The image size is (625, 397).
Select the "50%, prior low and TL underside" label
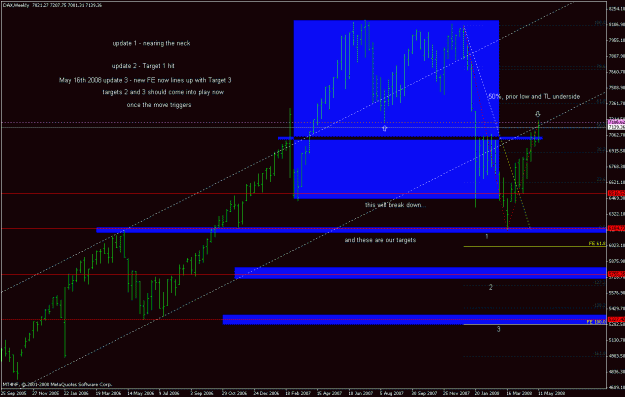534,96
